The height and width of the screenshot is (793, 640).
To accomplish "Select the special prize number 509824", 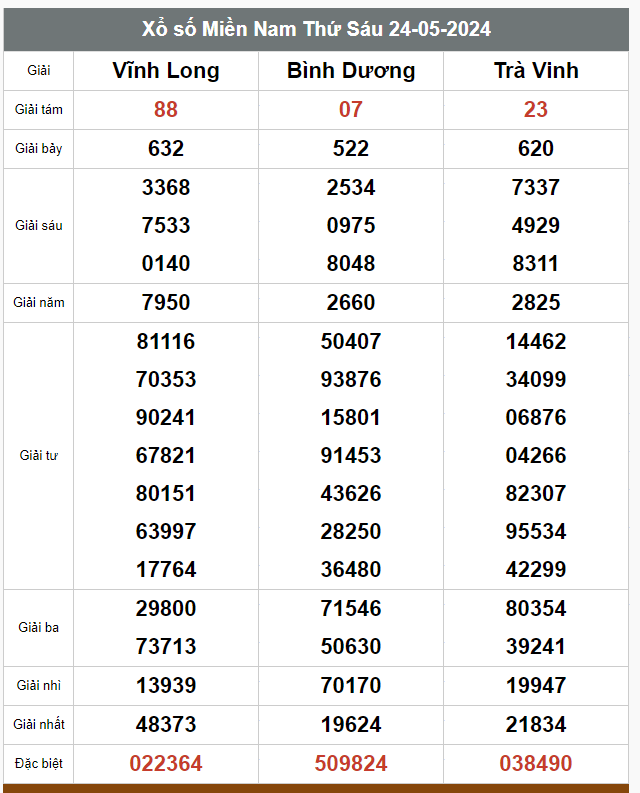I will coord(351,763).
